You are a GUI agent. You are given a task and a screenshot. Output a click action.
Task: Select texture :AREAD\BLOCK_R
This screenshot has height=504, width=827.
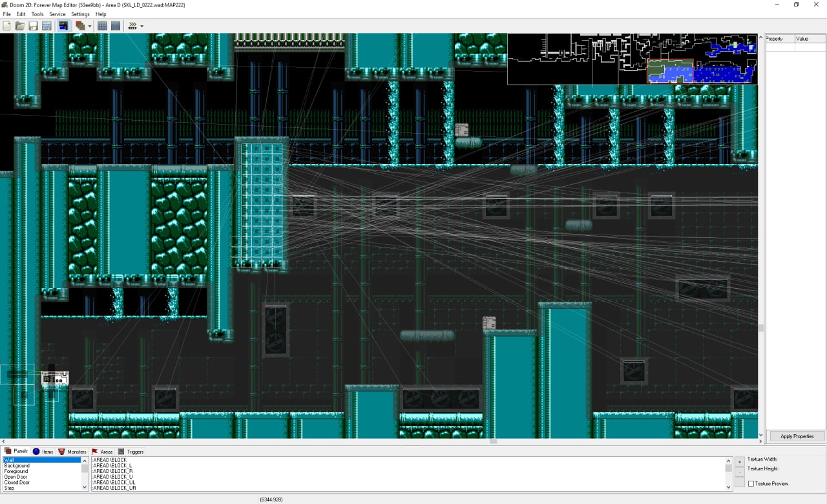tap(408, 471)
